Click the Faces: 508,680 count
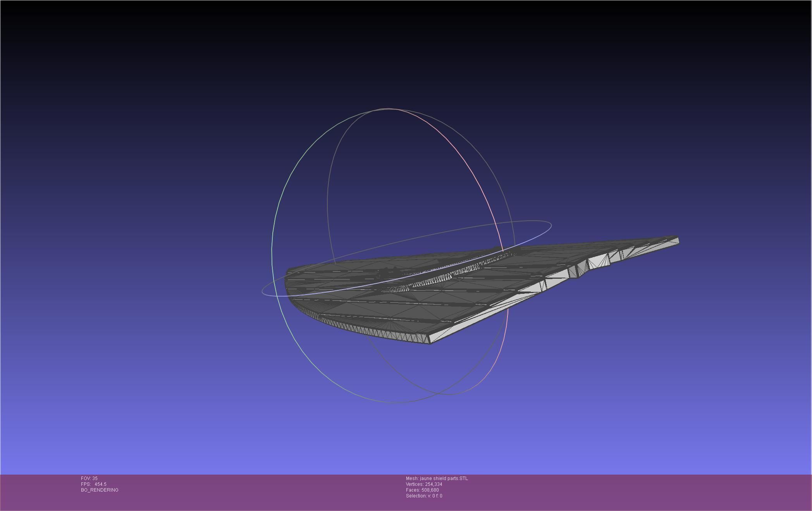Image resolution: width=812 pixels, height=511 pixels. 422,490
